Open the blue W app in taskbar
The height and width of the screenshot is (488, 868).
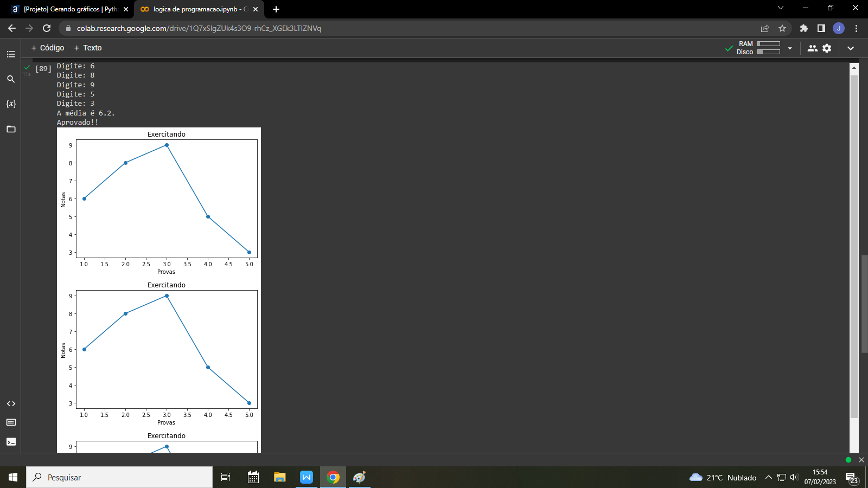(x=307, y=477)
